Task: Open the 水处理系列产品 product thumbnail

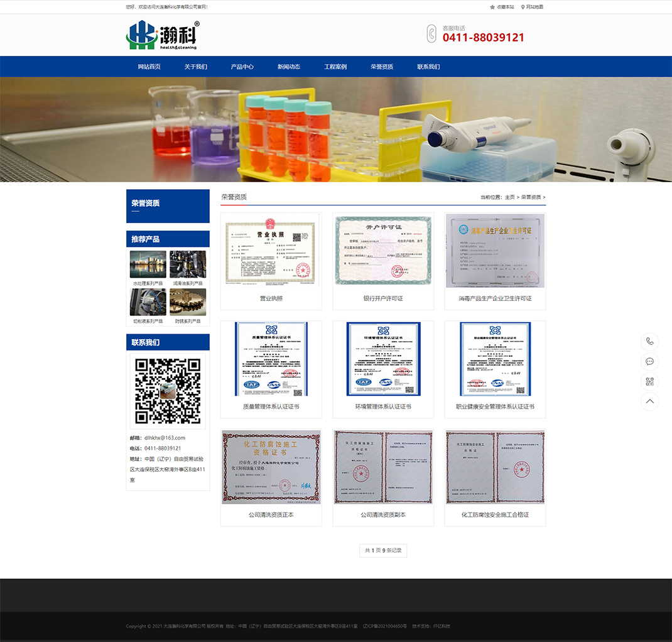Action: coord(148,264)
